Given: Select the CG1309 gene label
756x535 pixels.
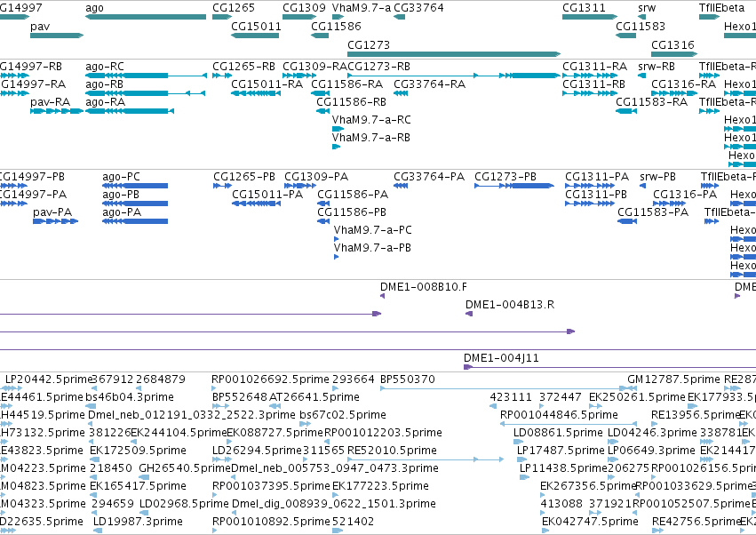Looking at the screenshot, I should click(x=304, y=8).
